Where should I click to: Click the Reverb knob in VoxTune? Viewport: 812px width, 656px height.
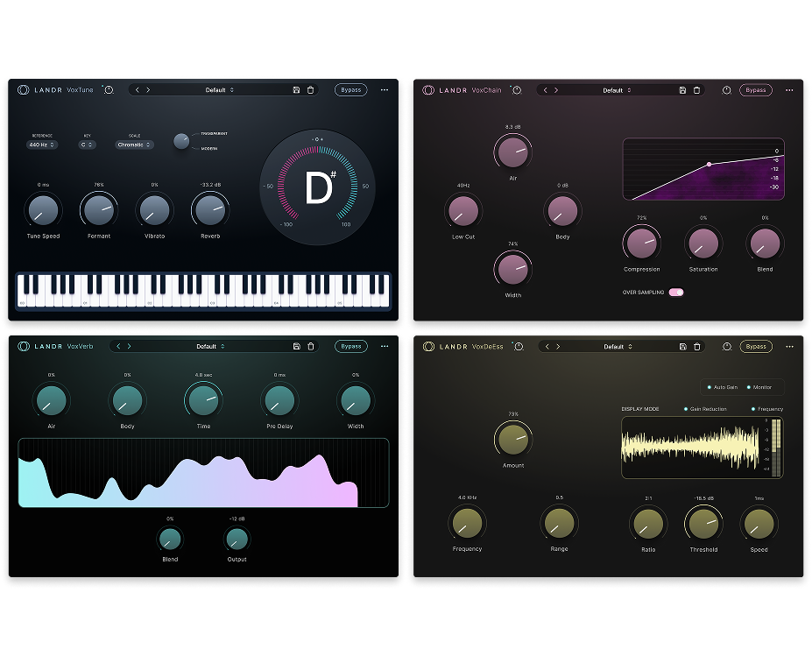pyautogui.click(x=210, y=210)
